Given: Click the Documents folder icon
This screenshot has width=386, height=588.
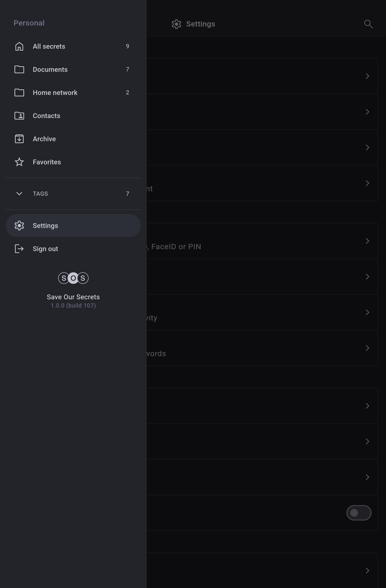Looking at the screenshot, I should click(x=19, y=69).
